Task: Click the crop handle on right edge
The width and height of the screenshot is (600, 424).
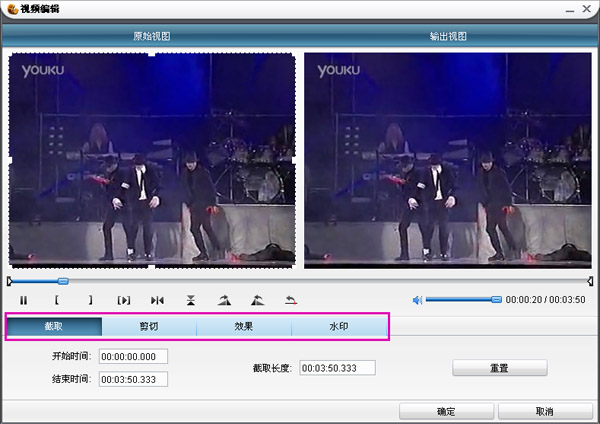Action: click(x=294, y=160)
